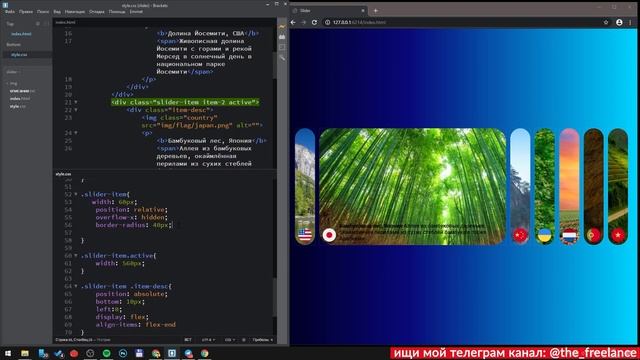Viewport: 640px width, 360px height.
Task: Open project name slider dropdown in sidebar
Action: [13, 72]
